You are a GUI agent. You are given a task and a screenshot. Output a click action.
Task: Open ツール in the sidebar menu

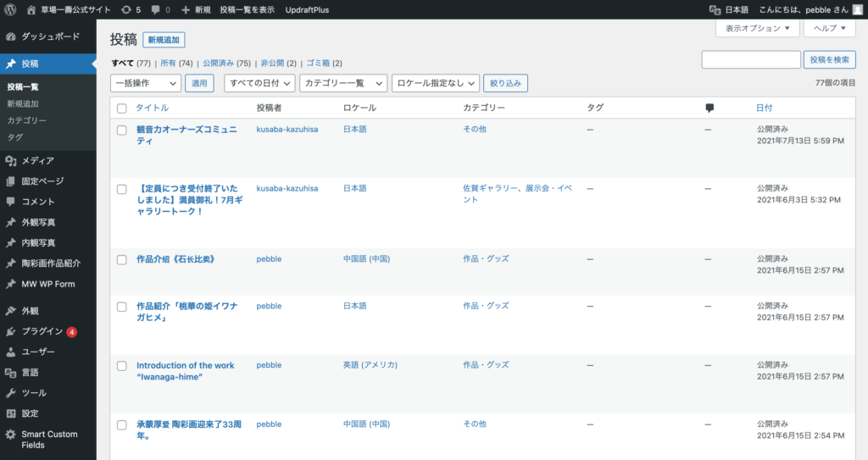[34, 393]
